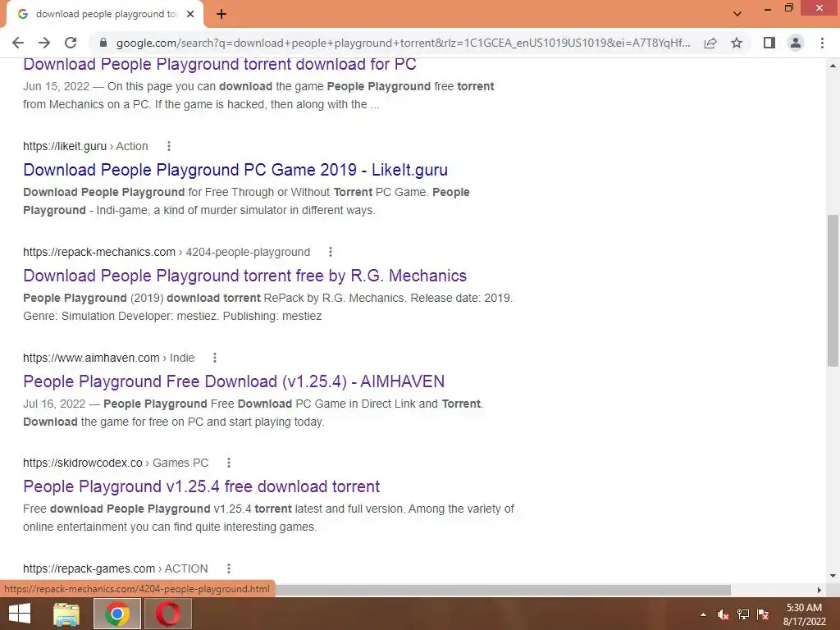Screen dimensions: 840x630
Task: Open Download People Playground PC Game 2019 link
Action: point(235,170)
